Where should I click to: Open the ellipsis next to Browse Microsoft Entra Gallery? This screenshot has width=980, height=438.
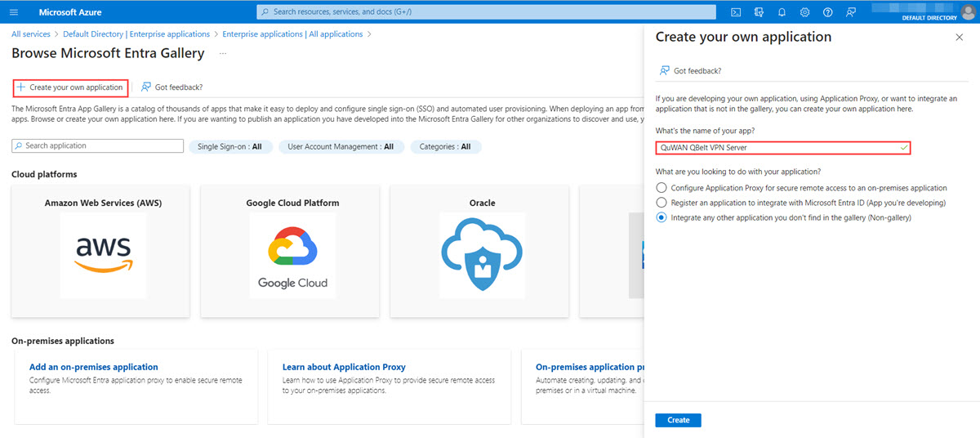(223, 53)
